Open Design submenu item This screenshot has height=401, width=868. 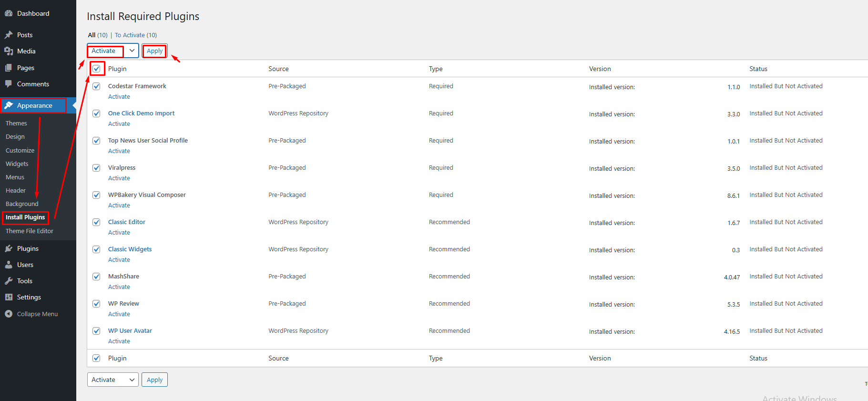[15, 136]
